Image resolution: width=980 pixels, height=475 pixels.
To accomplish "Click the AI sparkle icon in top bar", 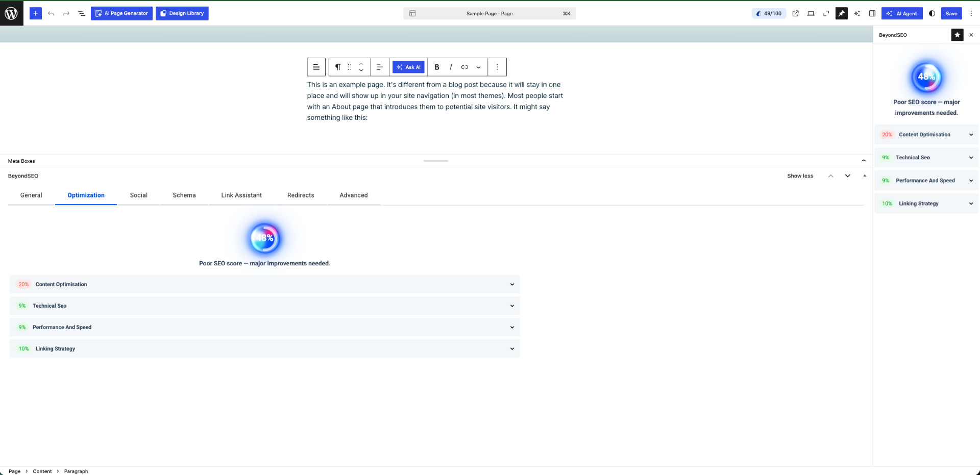I will 857,13.
